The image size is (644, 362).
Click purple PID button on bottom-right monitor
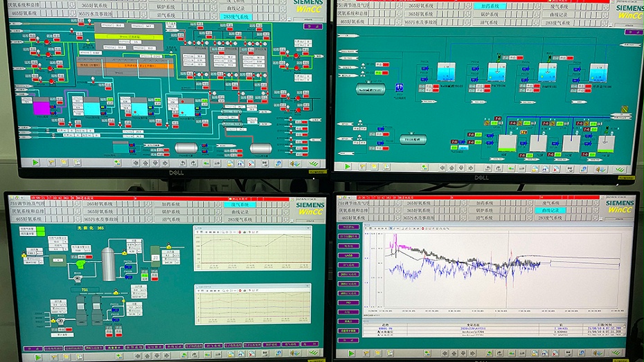[349, 302]
